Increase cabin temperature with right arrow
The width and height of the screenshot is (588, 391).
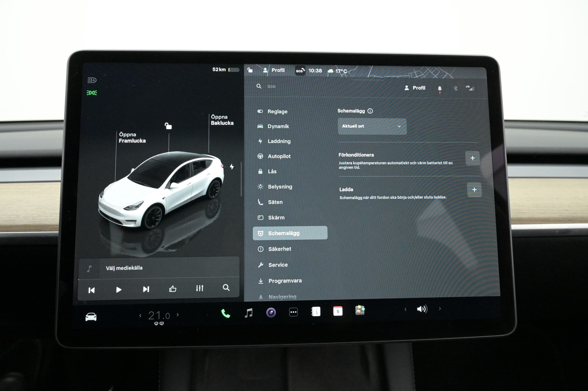click(178, 315)
